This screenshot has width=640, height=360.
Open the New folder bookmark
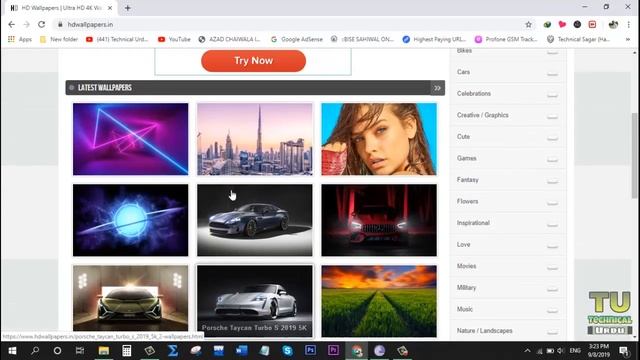pos(59,39)
